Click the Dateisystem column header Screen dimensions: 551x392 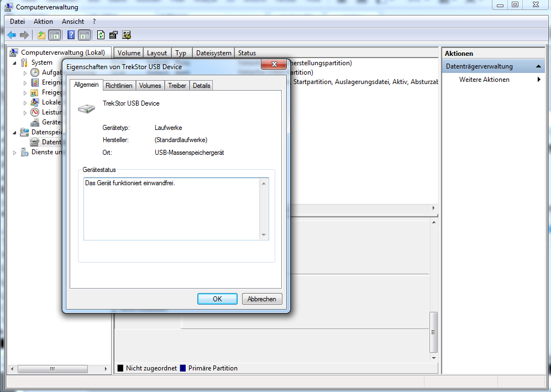click(x=214, y=53)
